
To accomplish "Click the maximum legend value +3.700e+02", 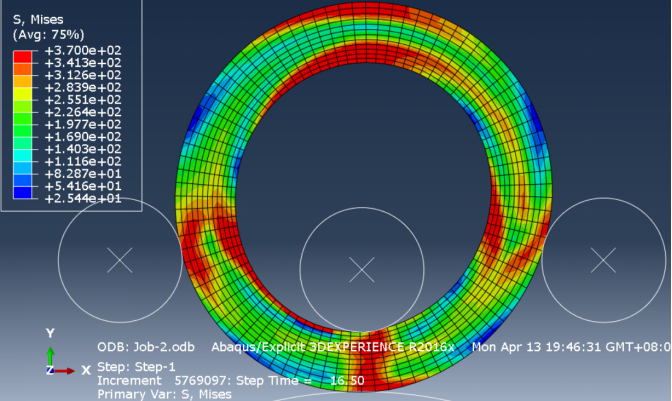I will click(83, 51).
